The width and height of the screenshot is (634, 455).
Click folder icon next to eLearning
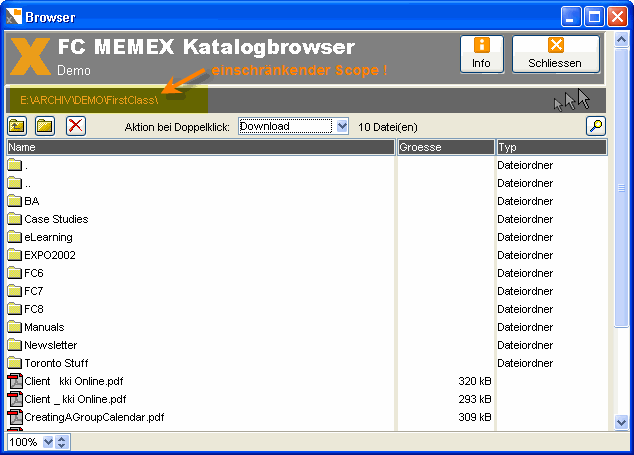[15, 237]
